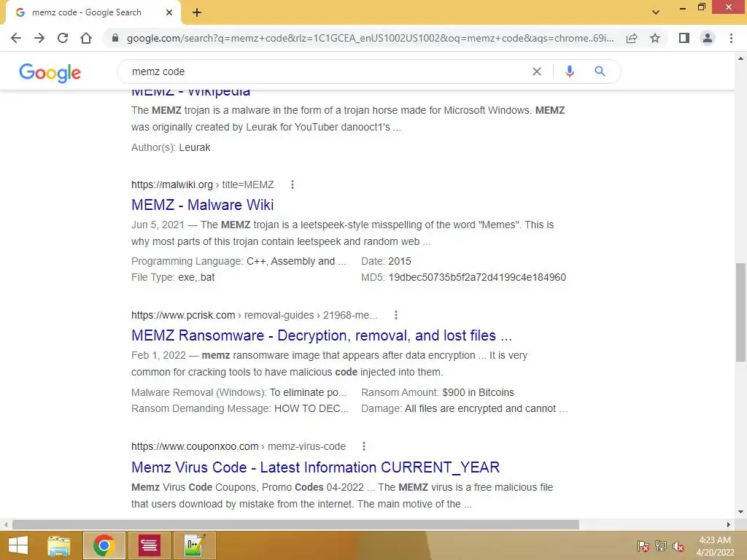
Task: Open Memz Virus Code Latest Information result
Action: point(315,467)
